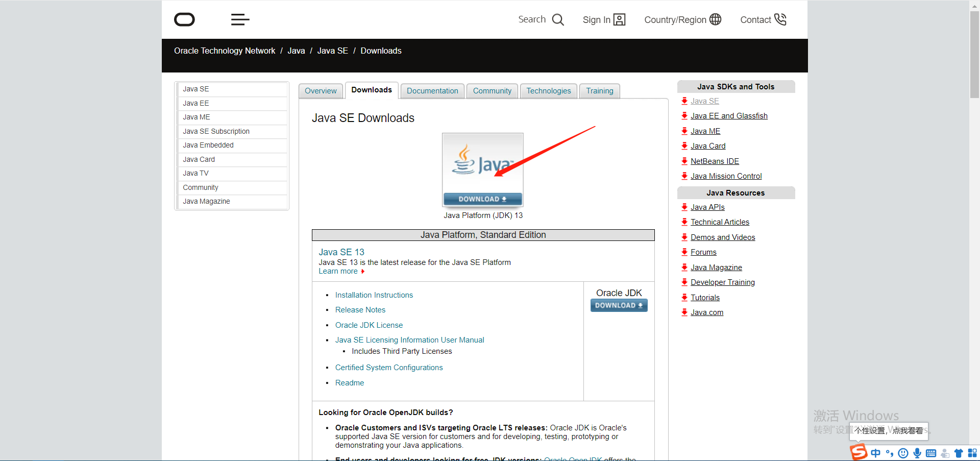Select Java TV sidebar item
The height and width of the screenshot is (461, 980).
click(x=232, y=174)
